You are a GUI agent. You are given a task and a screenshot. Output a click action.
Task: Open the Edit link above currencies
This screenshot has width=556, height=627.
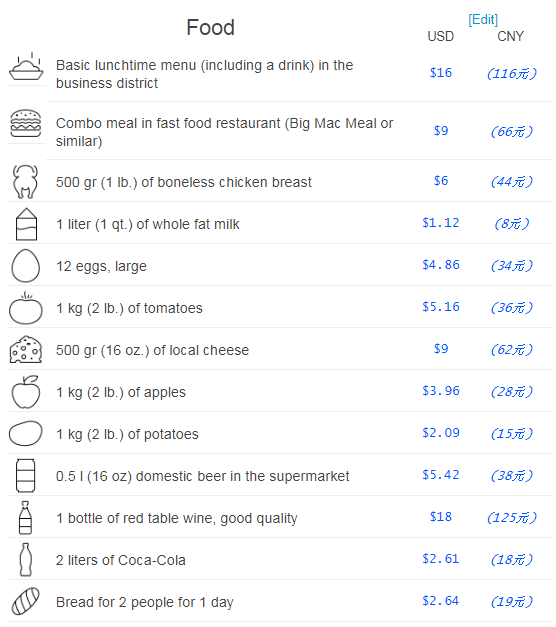tap(483, 20)
